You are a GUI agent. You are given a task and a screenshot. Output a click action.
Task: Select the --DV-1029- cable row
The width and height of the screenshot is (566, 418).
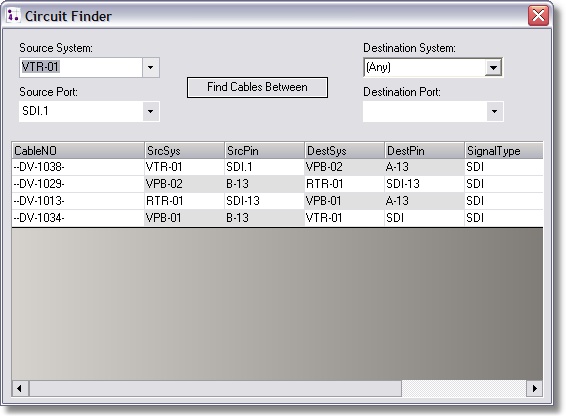click(x=277, y=184)
